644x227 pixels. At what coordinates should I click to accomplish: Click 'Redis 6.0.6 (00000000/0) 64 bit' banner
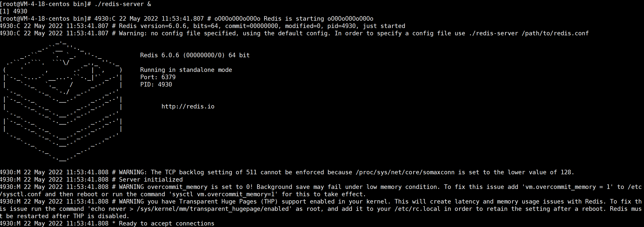click(x=195, y=55)
